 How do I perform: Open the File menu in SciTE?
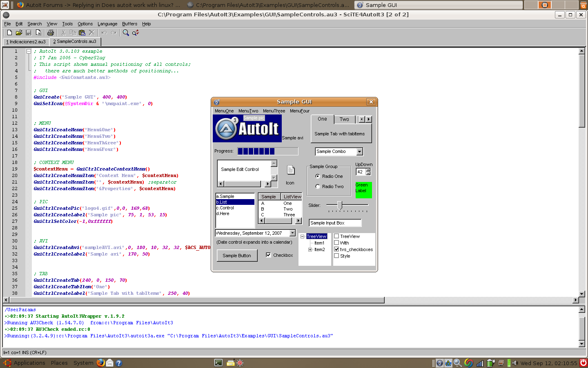coord(7,24)
